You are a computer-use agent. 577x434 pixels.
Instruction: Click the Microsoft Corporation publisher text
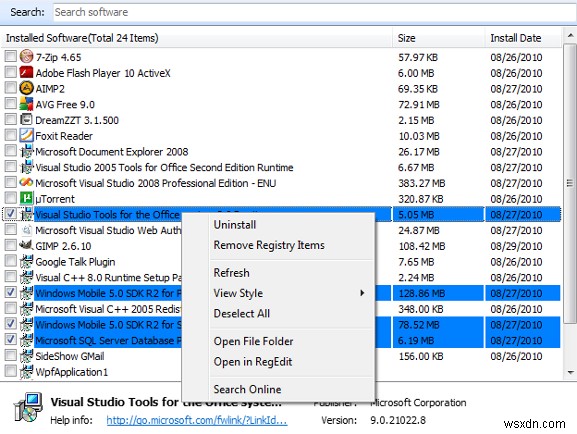tap(418, 402)
